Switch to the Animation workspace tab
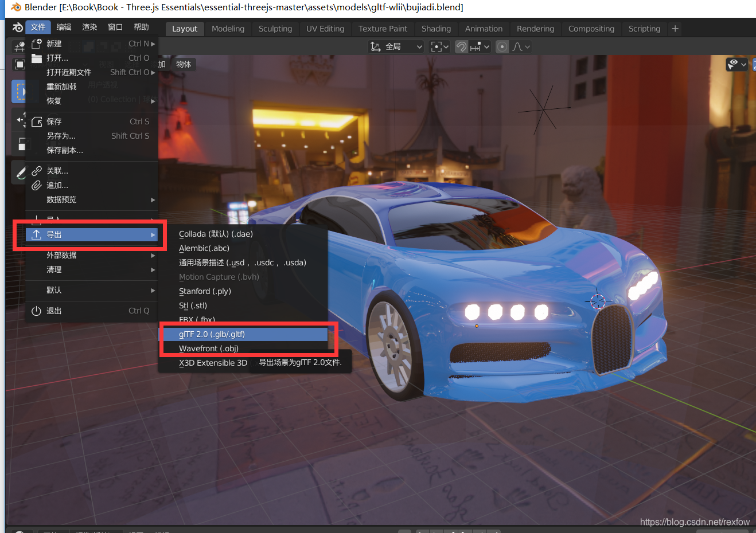 click(x=484, y=29)
